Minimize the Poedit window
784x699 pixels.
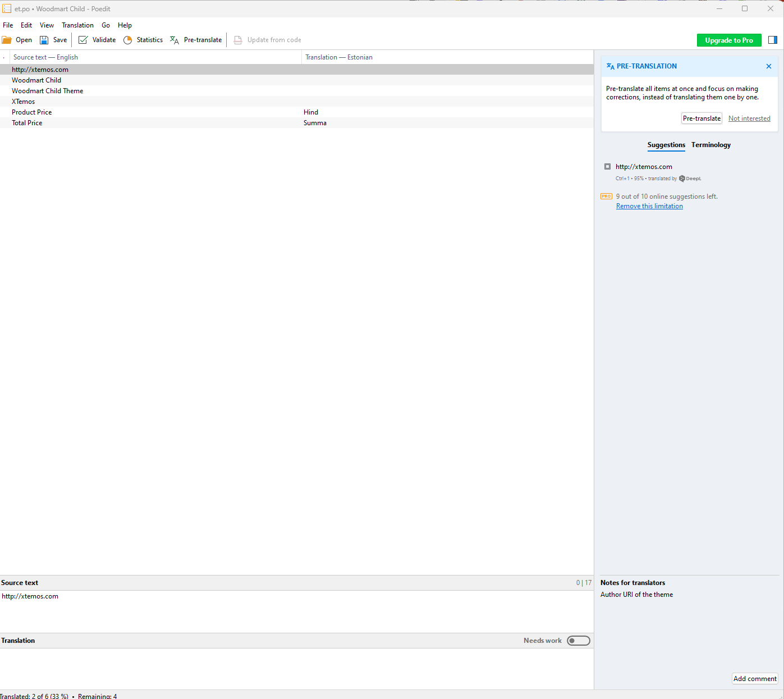(x=719, y=8)
